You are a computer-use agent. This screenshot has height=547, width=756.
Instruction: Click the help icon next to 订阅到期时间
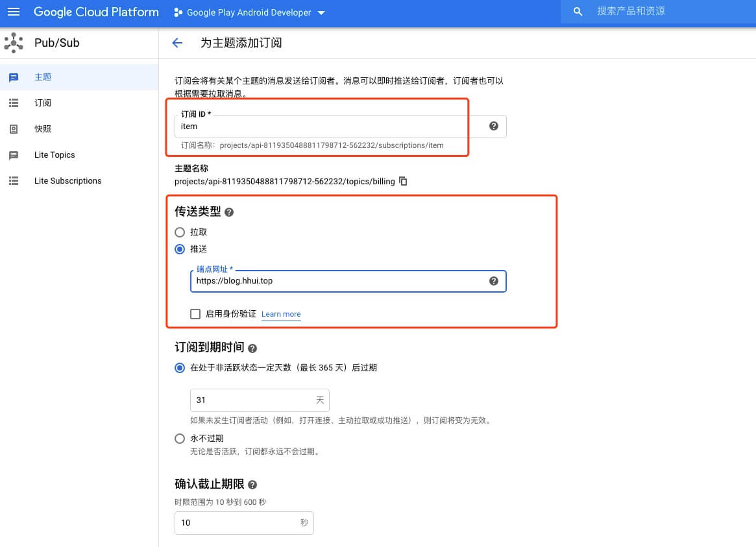point(252,348)
